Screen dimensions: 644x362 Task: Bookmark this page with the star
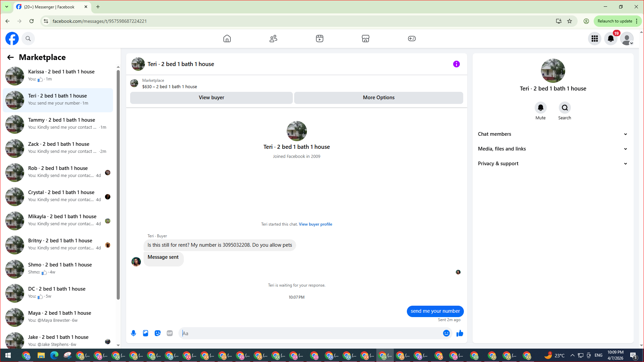pyautogui.click(x=570, y=21)
